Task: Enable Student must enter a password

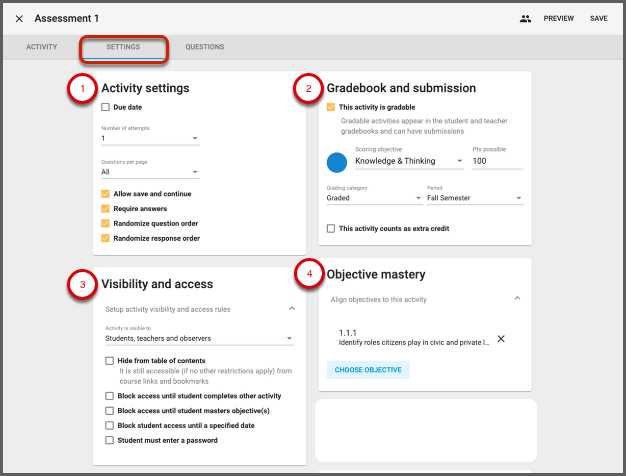Action: 109,439
